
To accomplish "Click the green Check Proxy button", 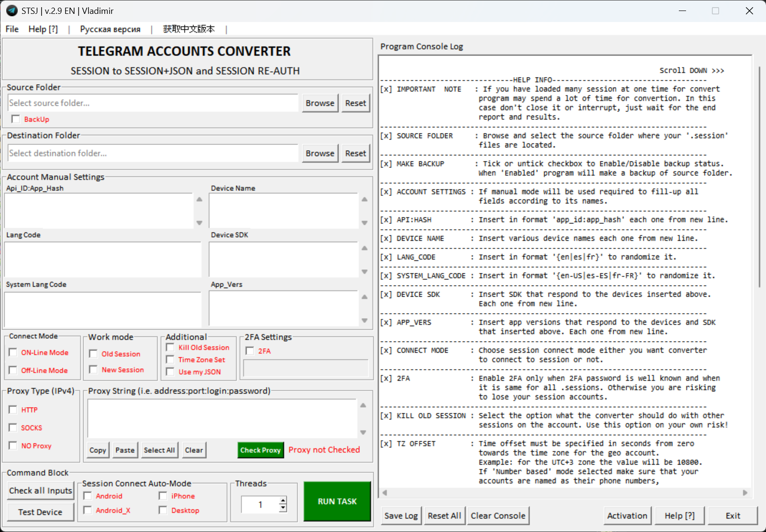I will (260, 450).
